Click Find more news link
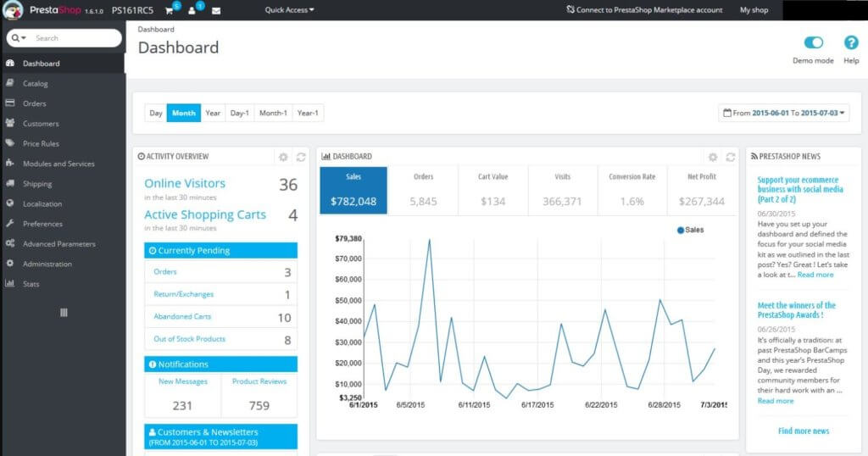 tap(804, 431)
